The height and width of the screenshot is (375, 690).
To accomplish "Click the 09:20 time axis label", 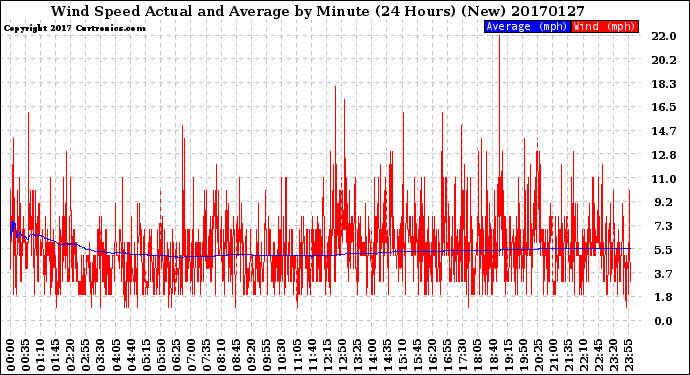I will point(252,355).
